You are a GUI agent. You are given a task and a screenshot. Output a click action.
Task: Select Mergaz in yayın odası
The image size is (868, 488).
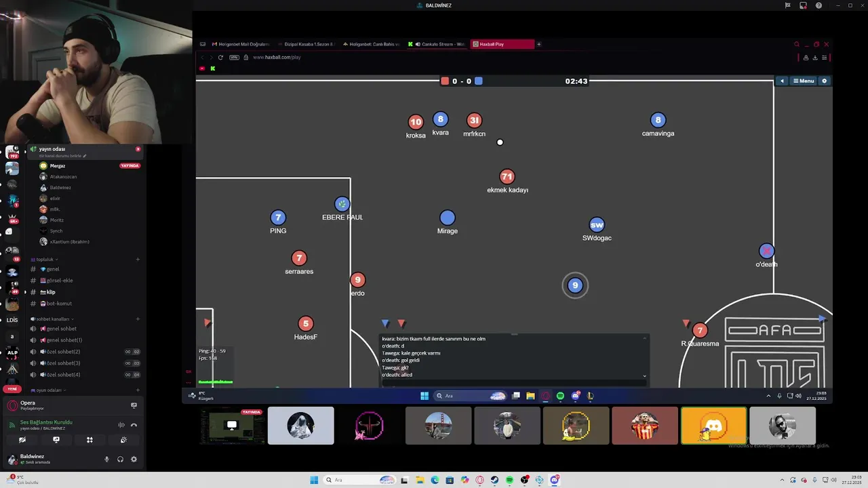tap(88, 165)
